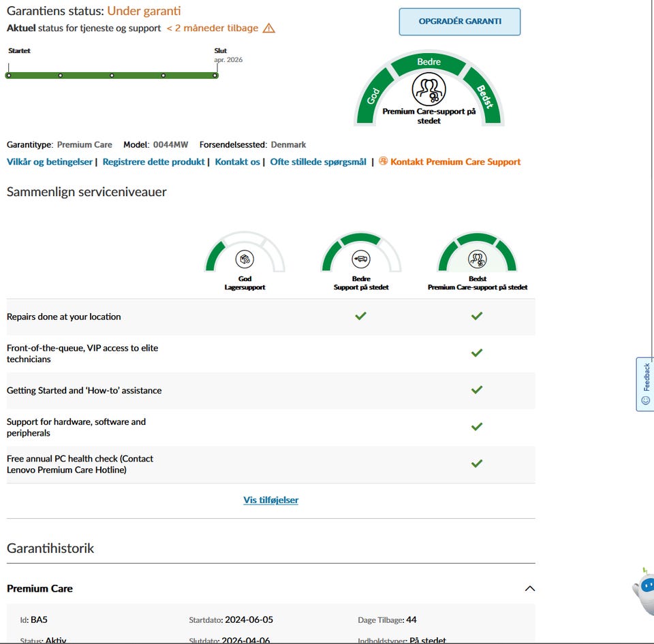Click the 'Repairs done at your location' row label
The height and width of the screenshot is (644, 654).
pos(64,317)
